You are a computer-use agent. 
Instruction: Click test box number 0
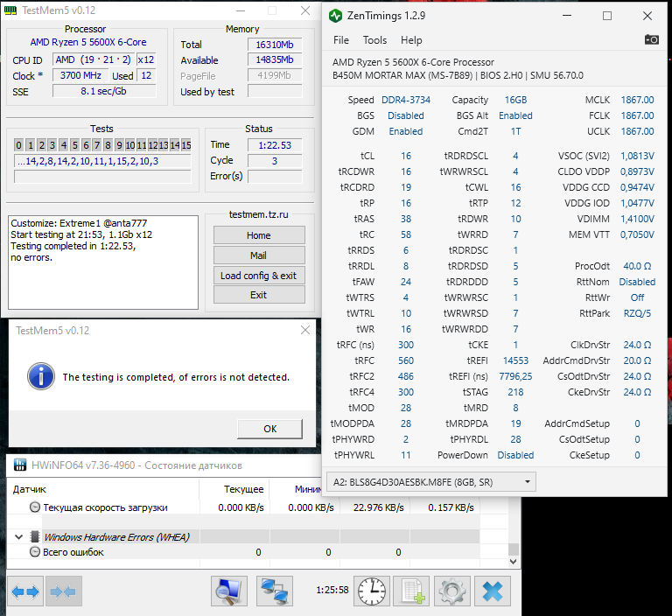(19, 145)
